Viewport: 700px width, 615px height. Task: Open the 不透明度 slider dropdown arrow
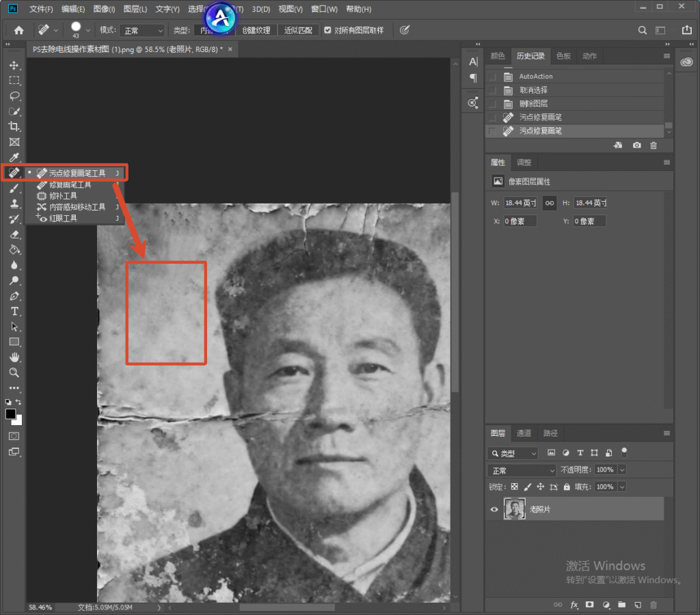point(622,470)
